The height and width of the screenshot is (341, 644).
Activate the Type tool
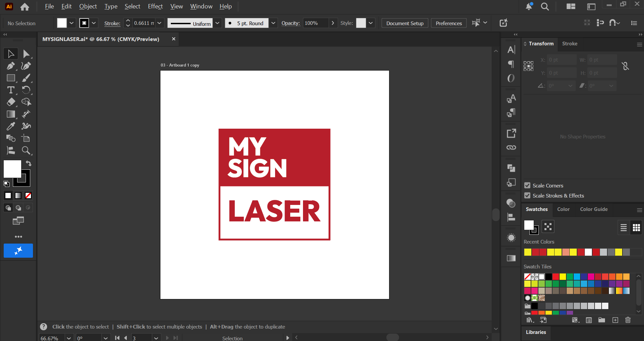(x=11, y=90)
